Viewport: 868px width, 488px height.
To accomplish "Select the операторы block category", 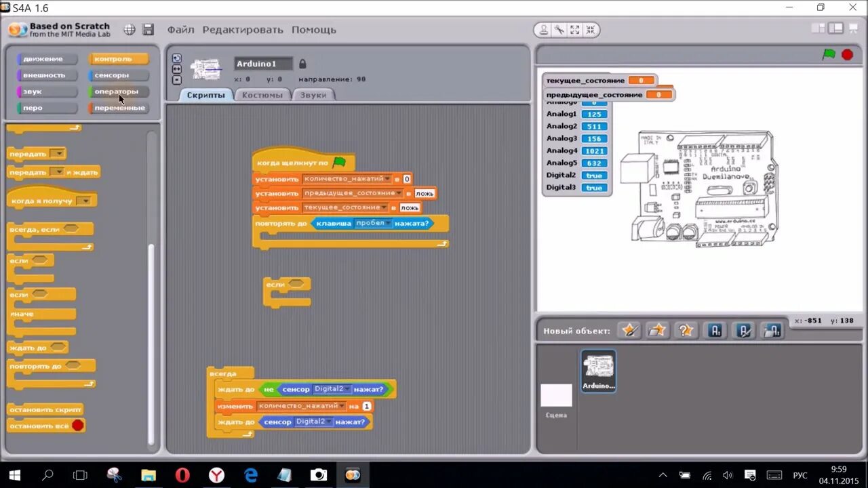I will (x=118, y=91).
